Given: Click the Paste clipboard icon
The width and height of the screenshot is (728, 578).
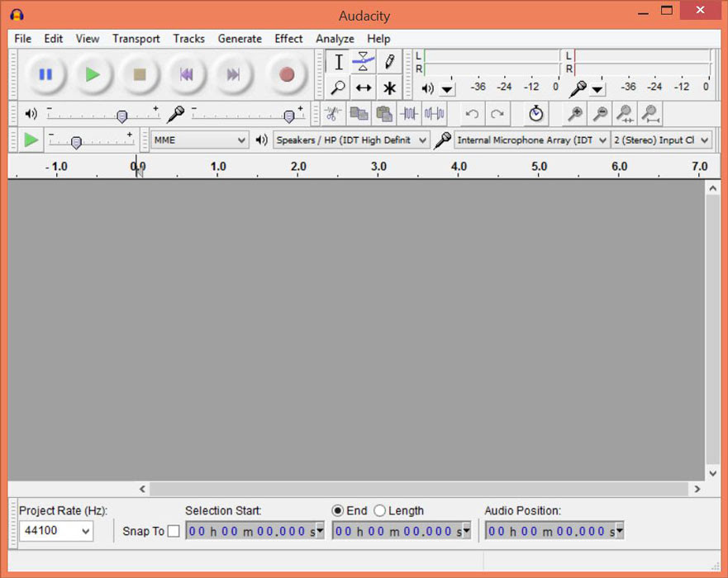Looking at the screenshot, I should (384, 114).
